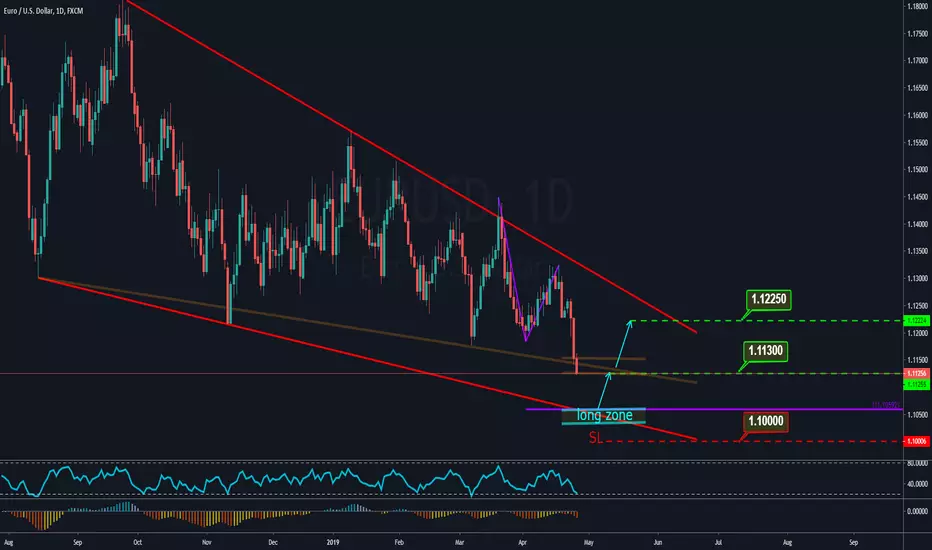Click the 40.0000 RSI scale label
The image size is (932, 550).
917,484
